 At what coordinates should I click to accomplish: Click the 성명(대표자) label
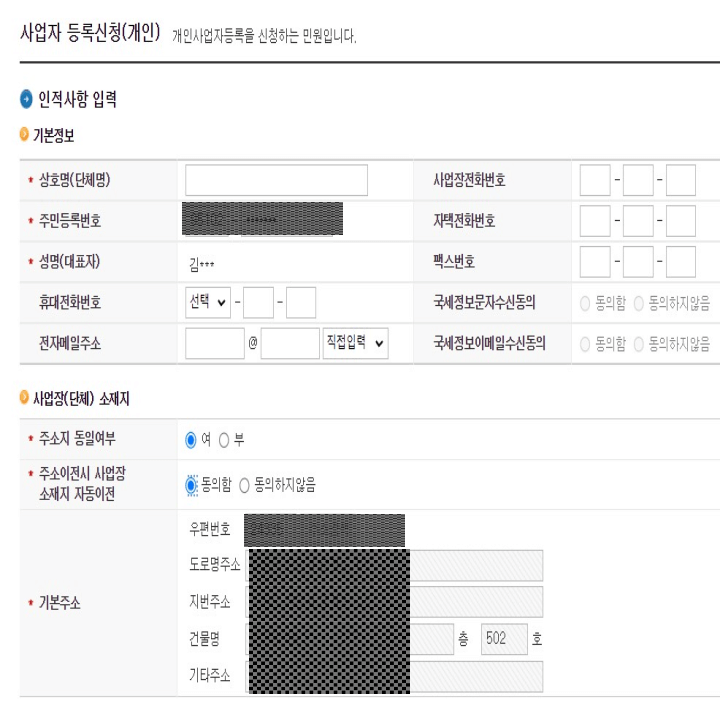[x=69, y=262]
